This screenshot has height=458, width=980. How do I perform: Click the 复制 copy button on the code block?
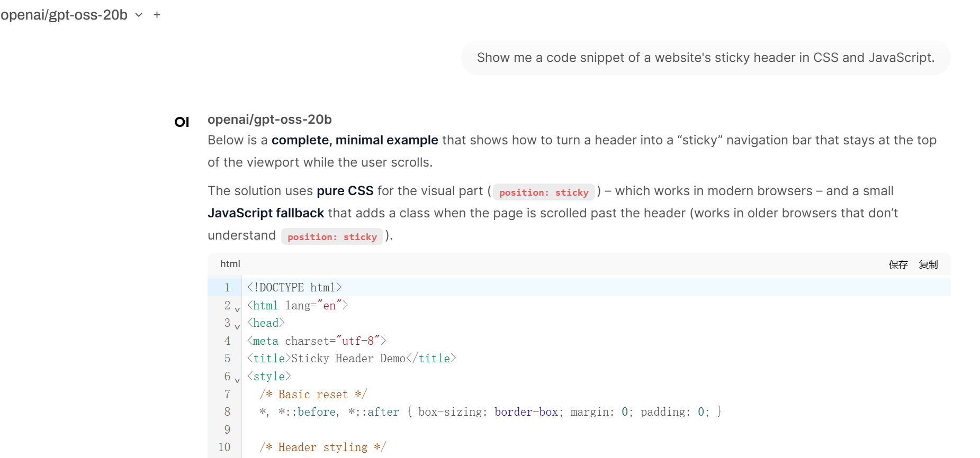[928, 264]
